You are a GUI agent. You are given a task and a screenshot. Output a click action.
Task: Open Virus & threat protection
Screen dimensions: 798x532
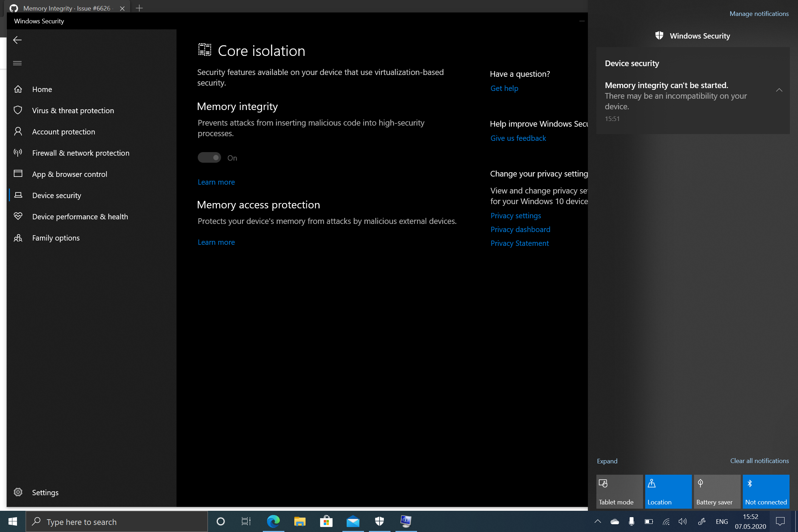coord(73,110)
